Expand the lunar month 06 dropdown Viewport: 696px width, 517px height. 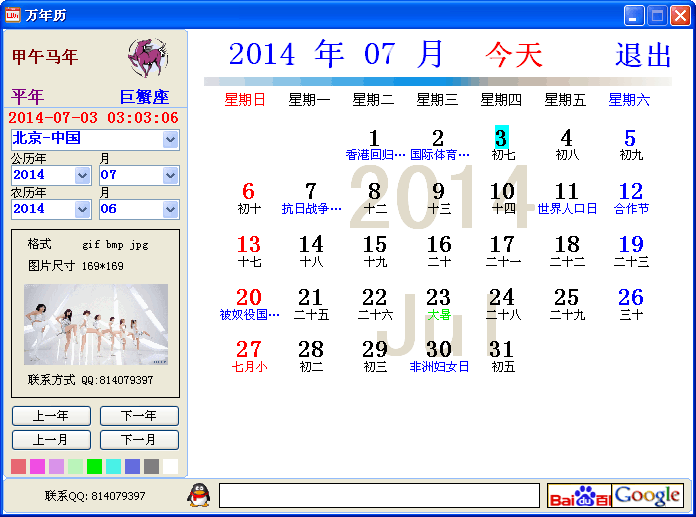[170, 209]
